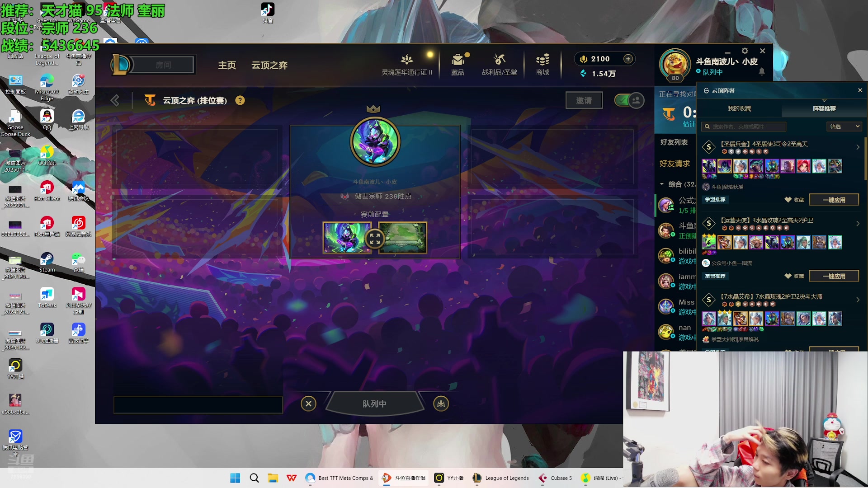Open File Explorer from taskbar
This screenshot has height=488, width=868.
click(x=273, y=478)
